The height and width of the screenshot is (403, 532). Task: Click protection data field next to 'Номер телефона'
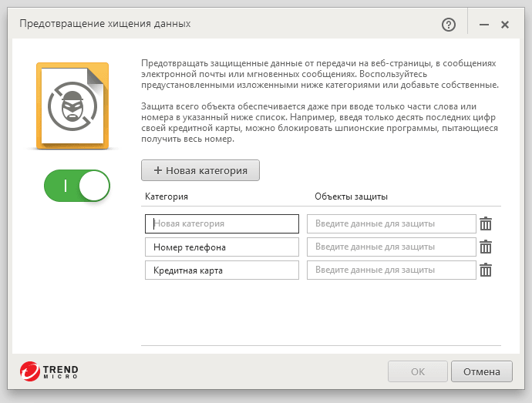tap(392, 247)
